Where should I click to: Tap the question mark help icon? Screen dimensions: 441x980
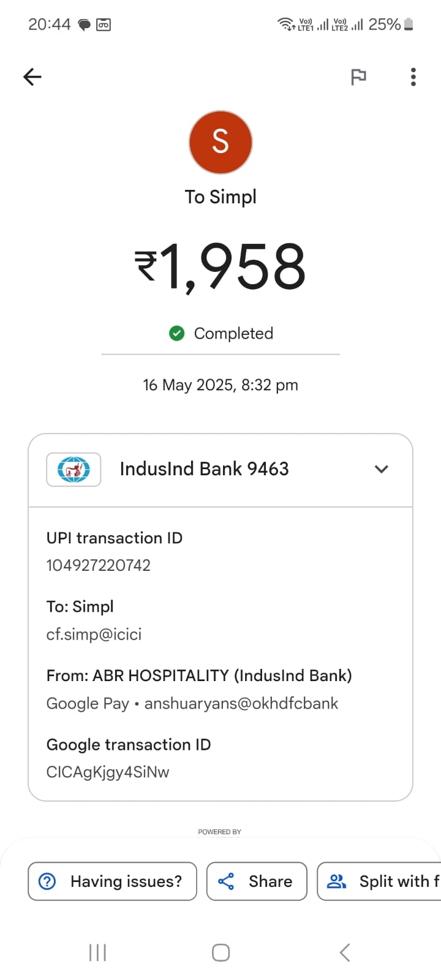click(47, 881)
